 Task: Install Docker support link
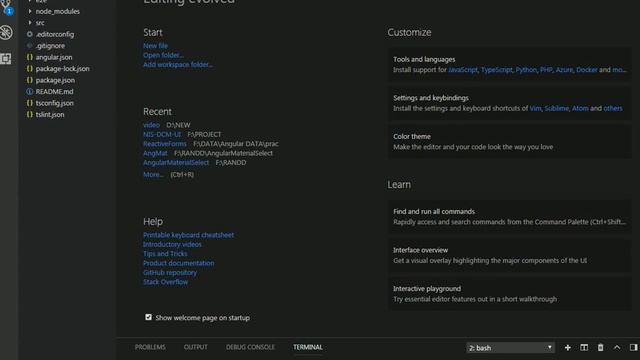(587, 70)
